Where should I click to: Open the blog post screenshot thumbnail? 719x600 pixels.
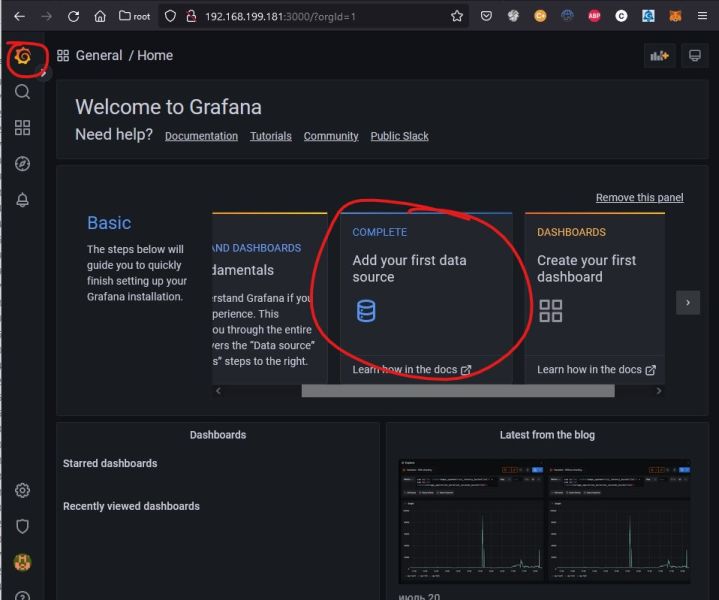pos(544,521)
